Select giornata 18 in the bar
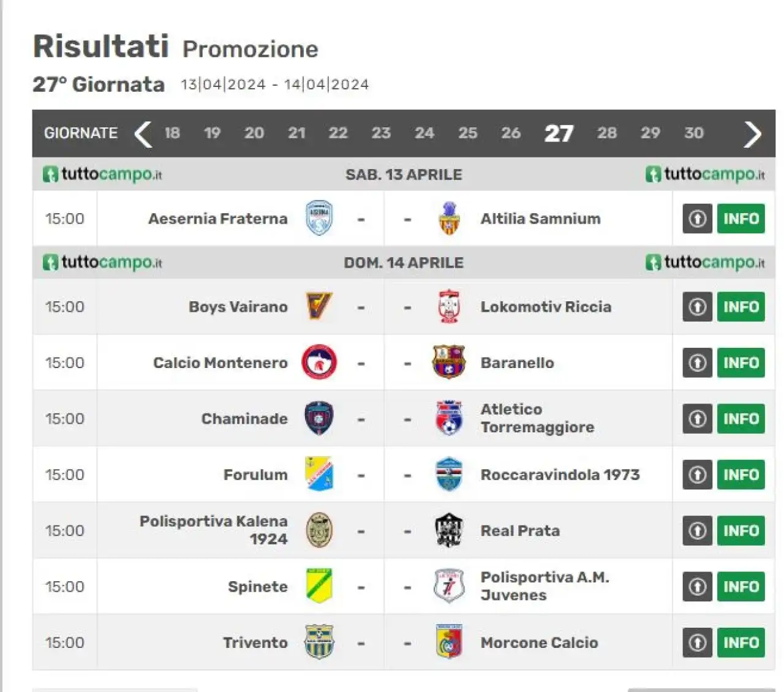Screen dimensions: 784x692 tap(172, 133)
